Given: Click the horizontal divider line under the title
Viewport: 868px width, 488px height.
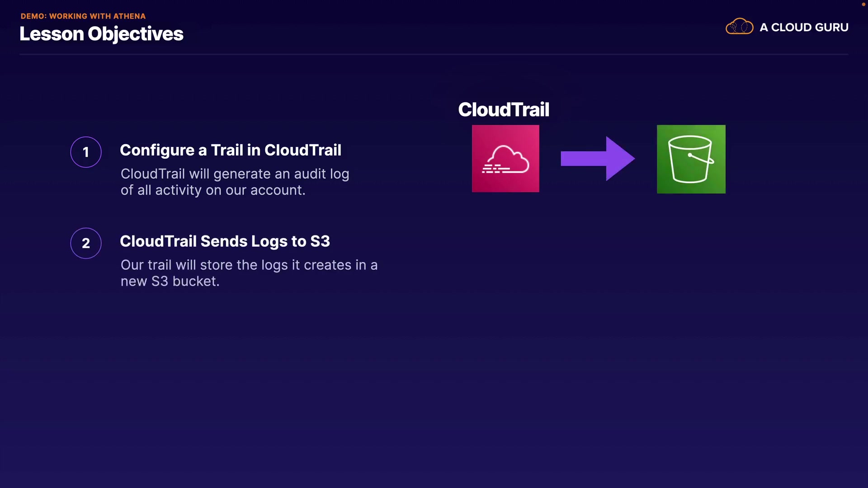Looking at the screenshot, I should (x=433, y=54).
